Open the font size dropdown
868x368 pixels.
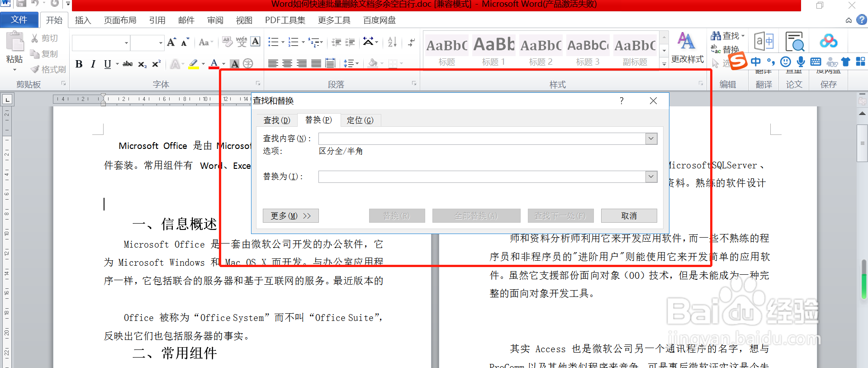coord(161,43)
